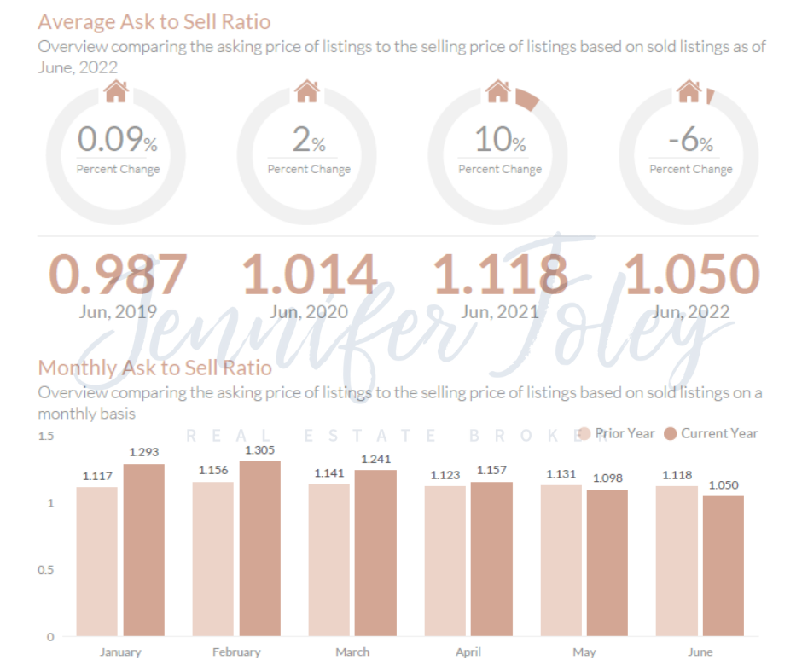Click the March prior year bar labeled 1.141
802x672 pixels.
[329, 560]
